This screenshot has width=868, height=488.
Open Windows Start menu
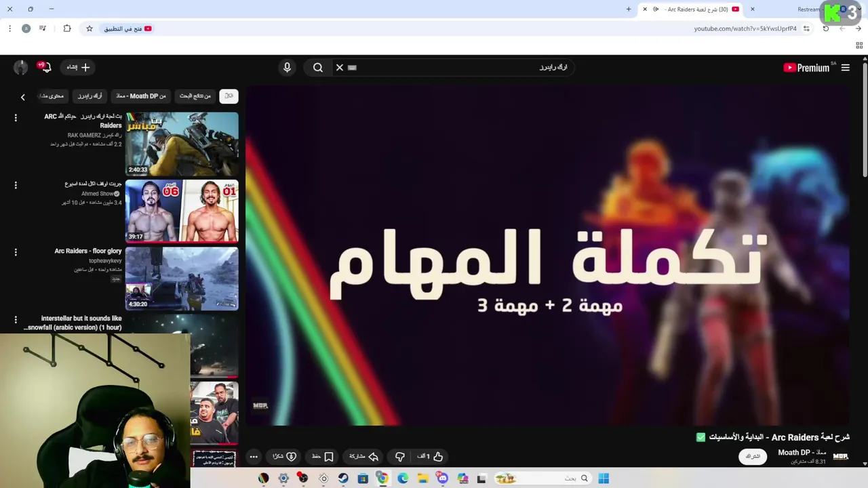click(604, 479)
